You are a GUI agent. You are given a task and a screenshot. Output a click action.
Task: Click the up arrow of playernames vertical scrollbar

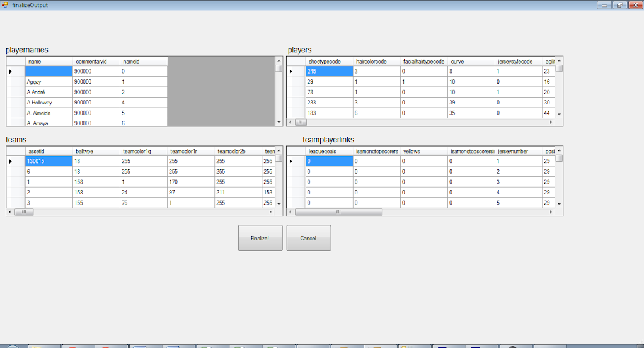(x=279, y=61)
